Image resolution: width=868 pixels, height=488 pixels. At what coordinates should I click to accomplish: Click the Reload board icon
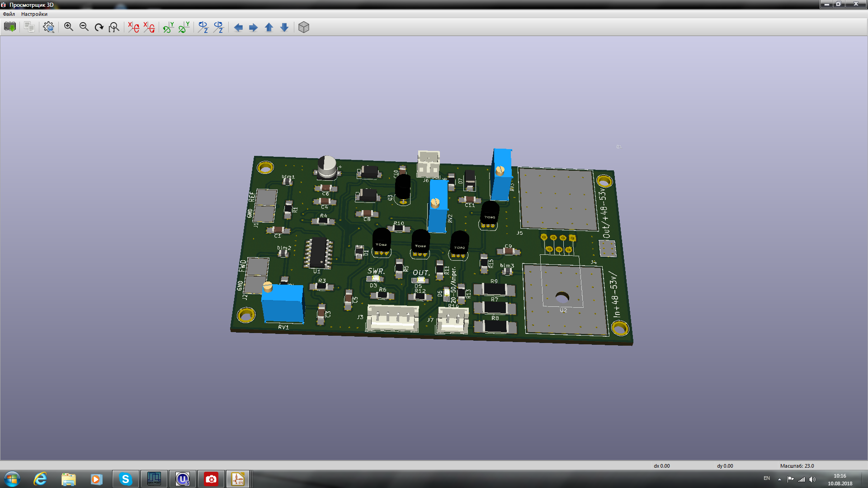[x=10, y=27]
